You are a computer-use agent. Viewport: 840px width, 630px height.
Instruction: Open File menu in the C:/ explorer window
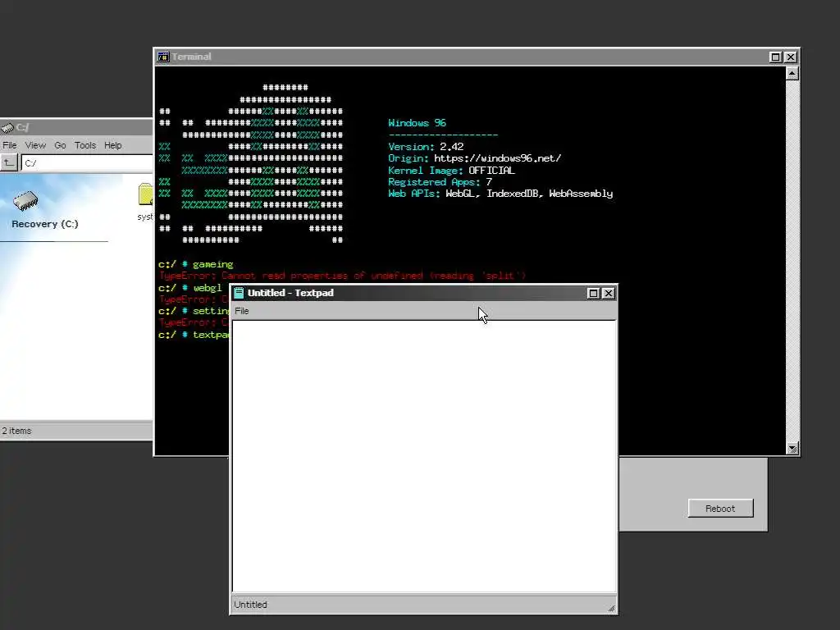pyautogui.click(x=10, y=145)
